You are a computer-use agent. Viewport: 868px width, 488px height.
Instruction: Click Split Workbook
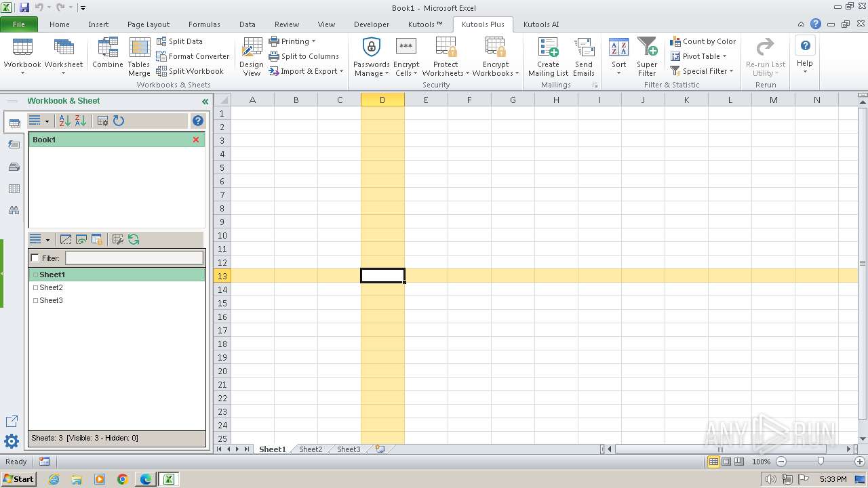190,71
